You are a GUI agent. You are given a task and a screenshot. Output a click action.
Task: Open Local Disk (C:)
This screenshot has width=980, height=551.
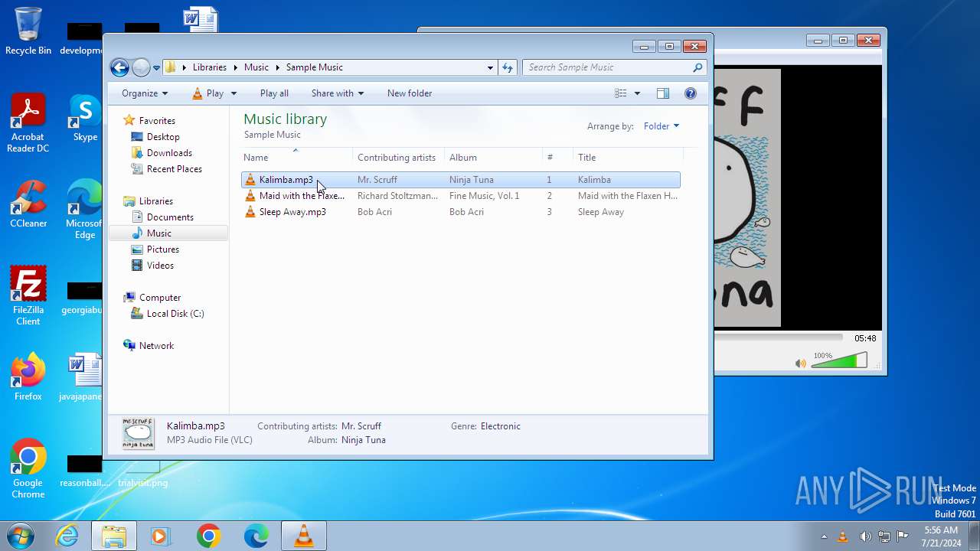click(x=175, y=314)
